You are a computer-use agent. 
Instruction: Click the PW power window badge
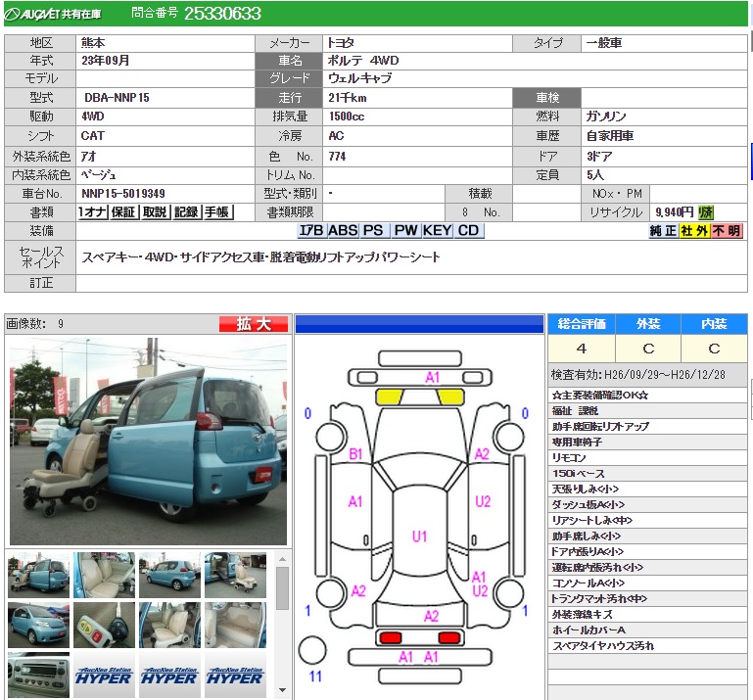point(405,231)
